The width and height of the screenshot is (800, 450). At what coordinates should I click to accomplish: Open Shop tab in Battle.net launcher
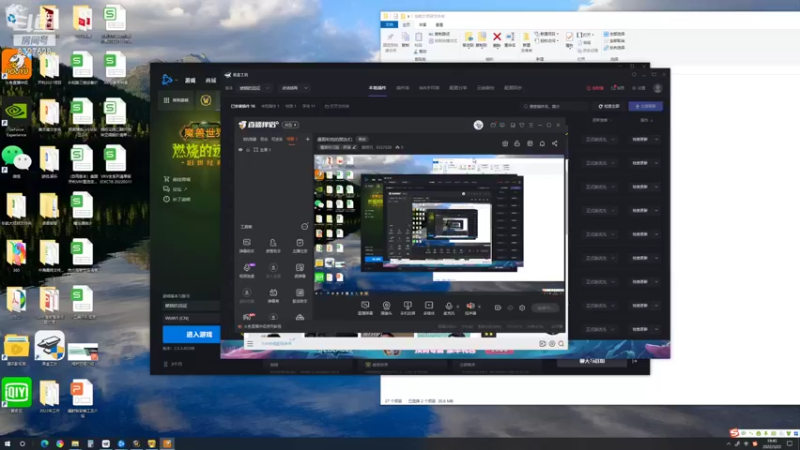tap(211, 80)
